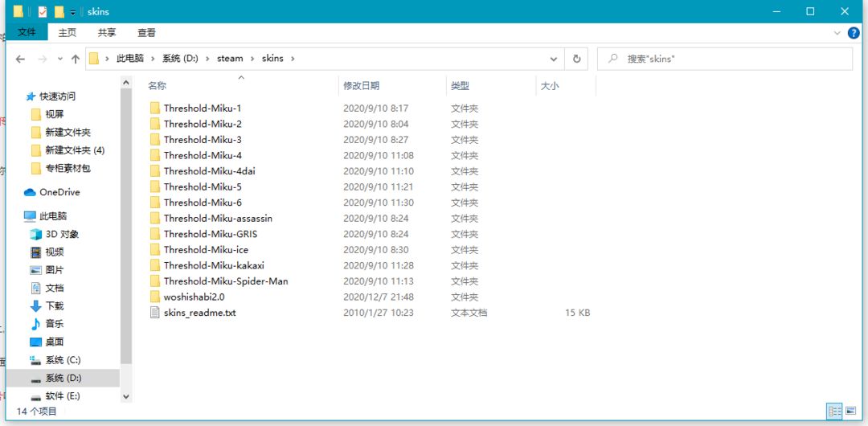Select the 软件 (E:) drive
868x426 pixels.
[63, 396]
